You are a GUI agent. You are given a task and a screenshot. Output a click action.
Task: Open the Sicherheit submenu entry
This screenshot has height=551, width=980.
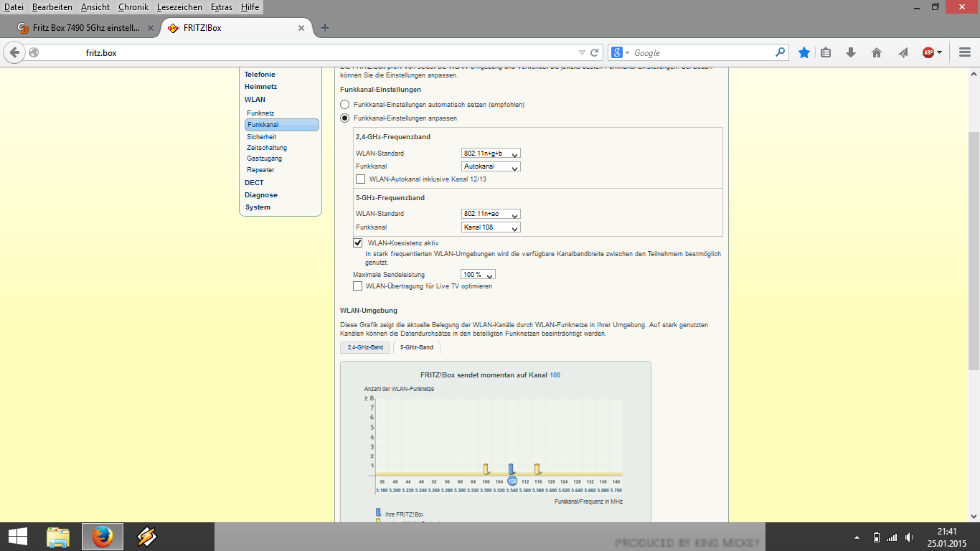point(261,136)
